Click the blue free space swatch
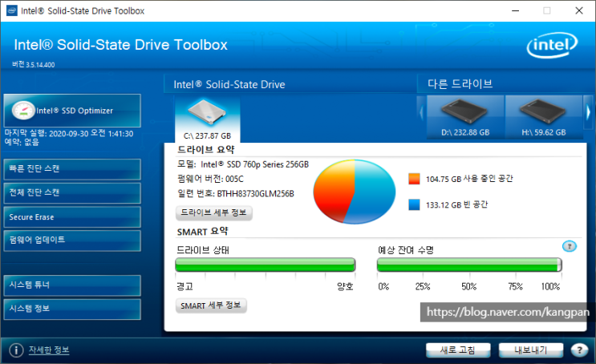 tap(414, 204)
